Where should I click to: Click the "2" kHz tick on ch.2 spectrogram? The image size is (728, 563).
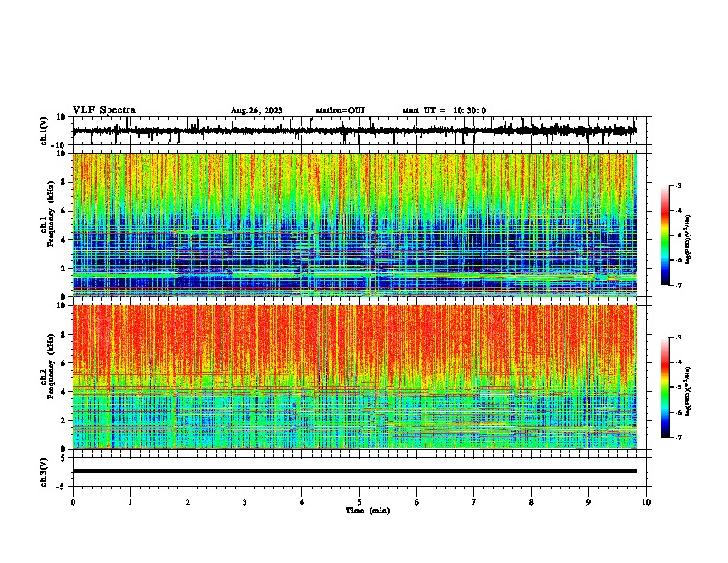tap(63, 420)
